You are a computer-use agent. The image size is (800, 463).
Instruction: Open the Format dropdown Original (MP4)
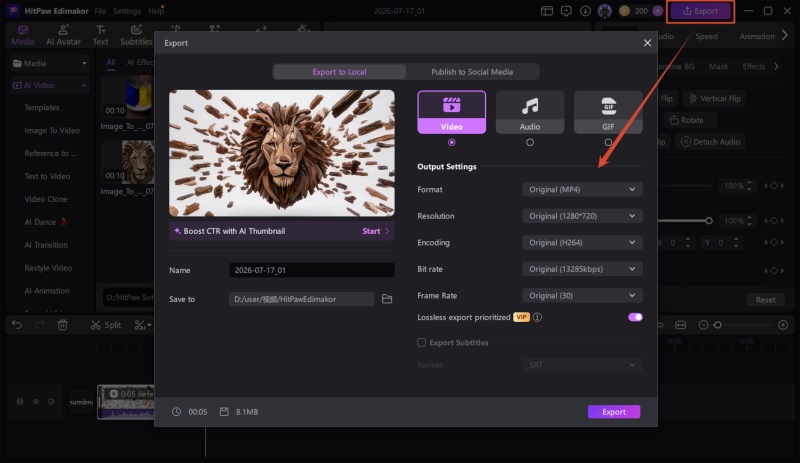[582, 189]
